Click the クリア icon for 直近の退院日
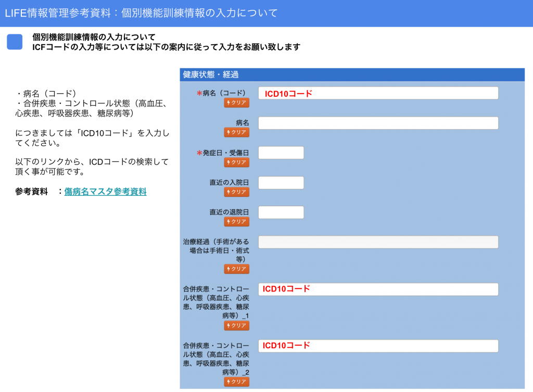The width and height of the screenshot is (533, 392). [x=237, y=221]
